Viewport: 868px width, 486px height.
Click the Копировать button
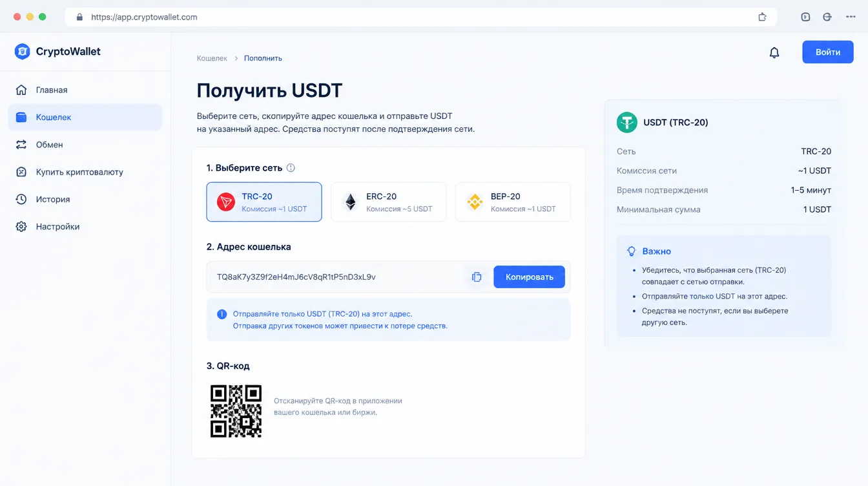point(530,277)
